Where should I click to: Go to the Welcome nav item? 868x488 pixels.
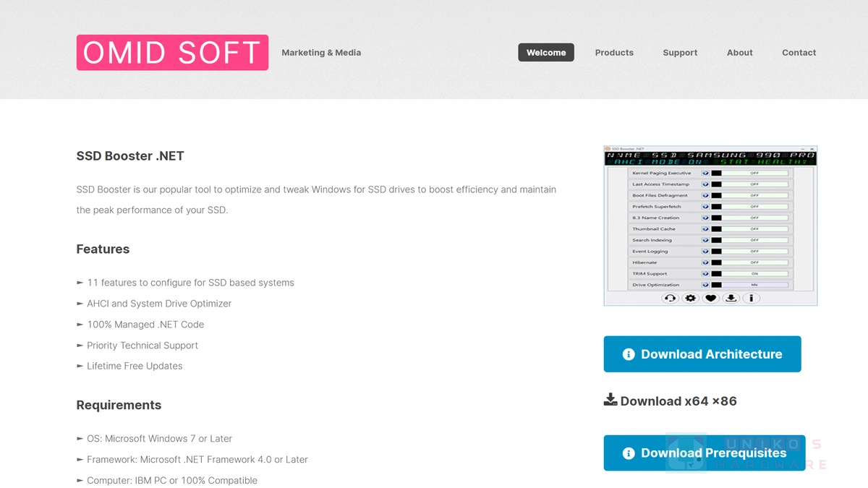546,53
